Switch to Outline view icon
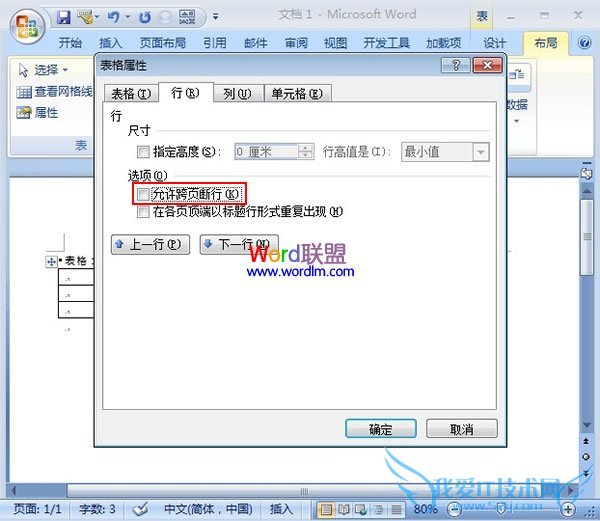Viewport: 600px width, 521px height. (378, 509)
